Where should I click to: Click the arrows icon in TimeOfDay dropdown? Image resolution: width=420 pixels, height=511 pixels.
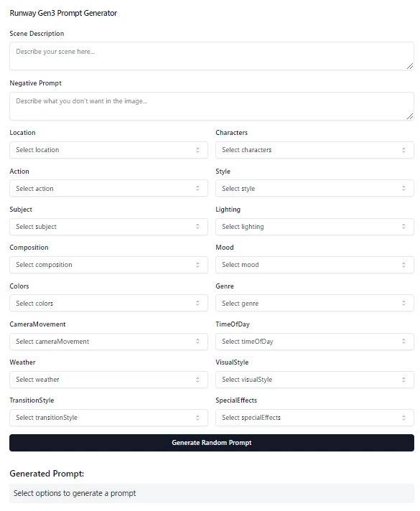(x=403, y=341)
